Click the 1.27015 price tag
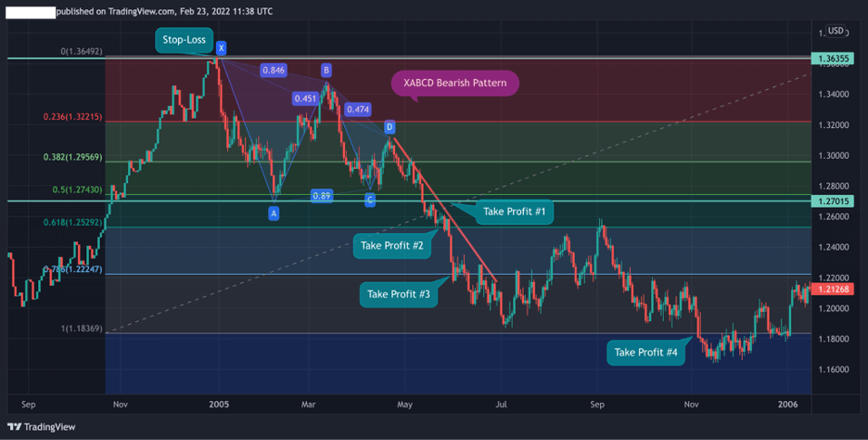 coord(833,201)
